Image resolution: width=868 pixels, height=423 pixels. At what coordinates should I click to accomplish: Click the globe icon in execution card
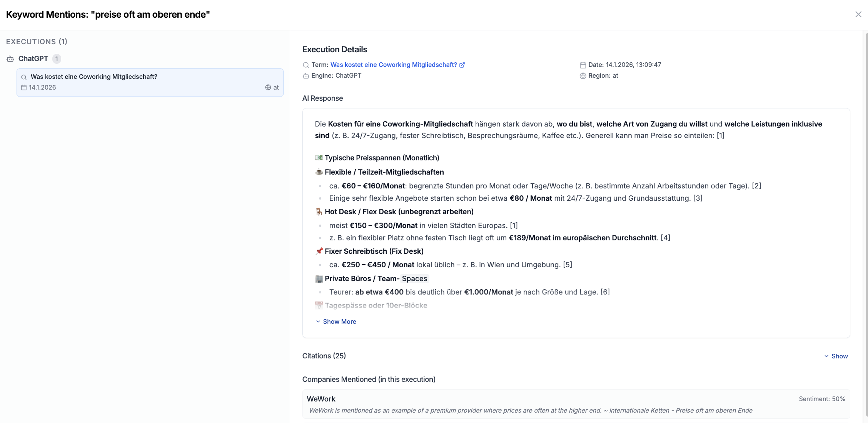coord(268,87)
